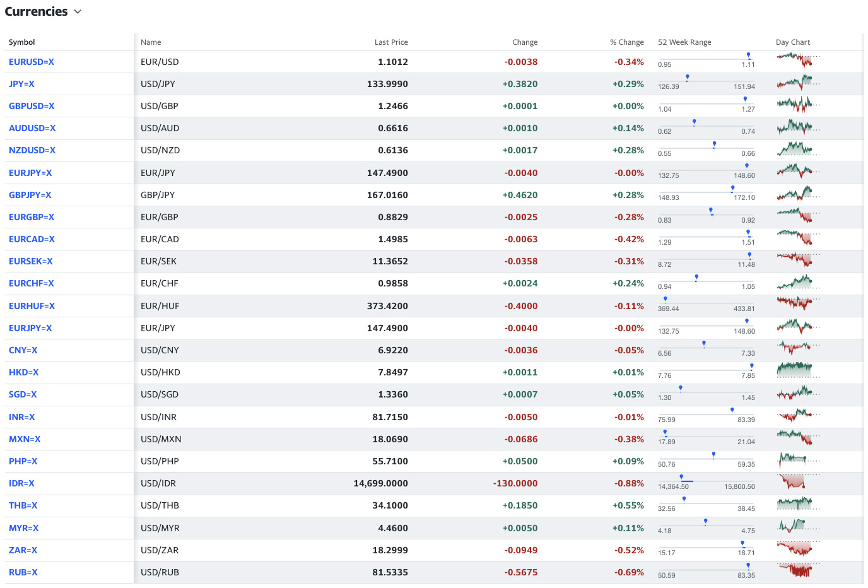Image resolution: width=868 pixels, height=588 pixels.
Task: Select the GBPUSD=X link
Action: tap(32, 105)
